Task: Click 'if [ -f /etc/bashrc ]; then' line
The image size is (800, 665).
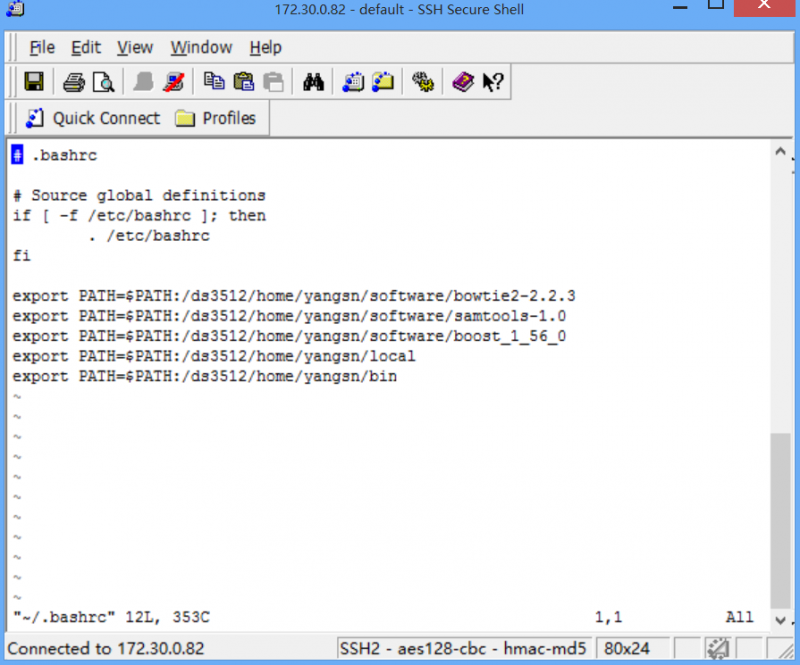Action: [x=139, y=215]
